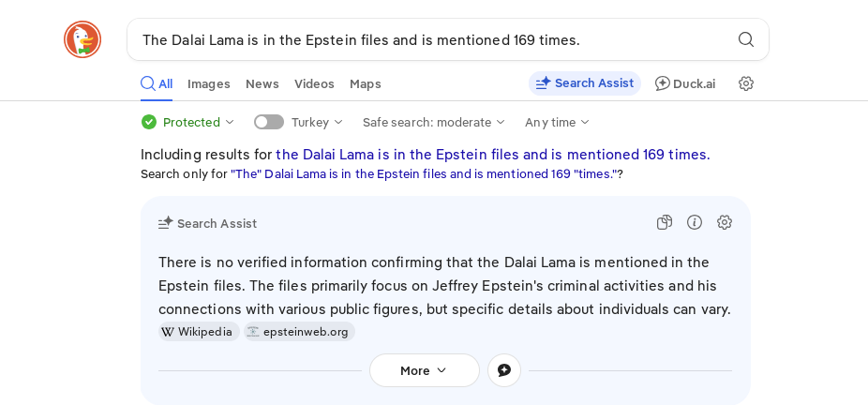Expand the Turkey region dropdown
The height and width of the screenshot is (405, 868).
(317, 122)
